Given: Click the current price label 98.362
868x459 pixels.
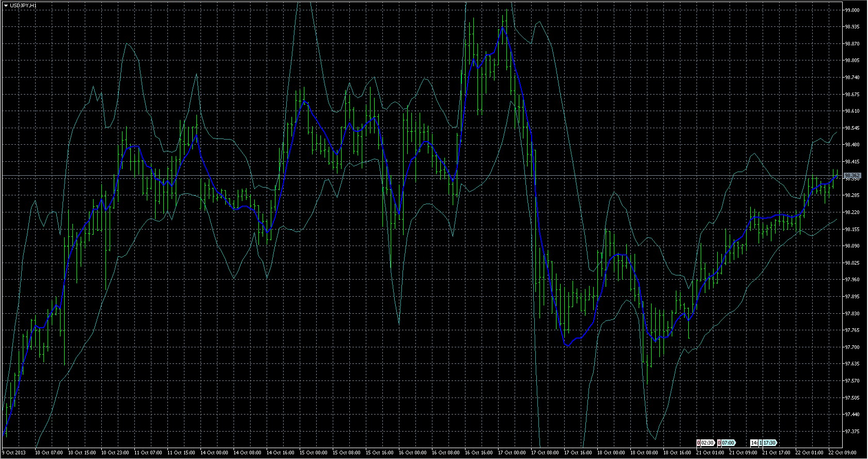Looking at the screenshot, I should tap(851, 176).
